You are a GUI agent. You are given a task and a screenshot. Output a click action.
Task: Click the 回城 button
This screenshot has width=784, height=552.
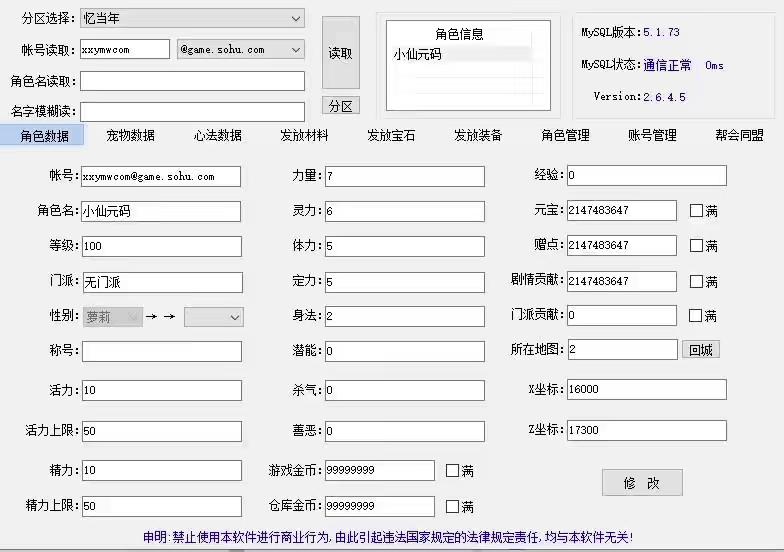click(701, 350)
